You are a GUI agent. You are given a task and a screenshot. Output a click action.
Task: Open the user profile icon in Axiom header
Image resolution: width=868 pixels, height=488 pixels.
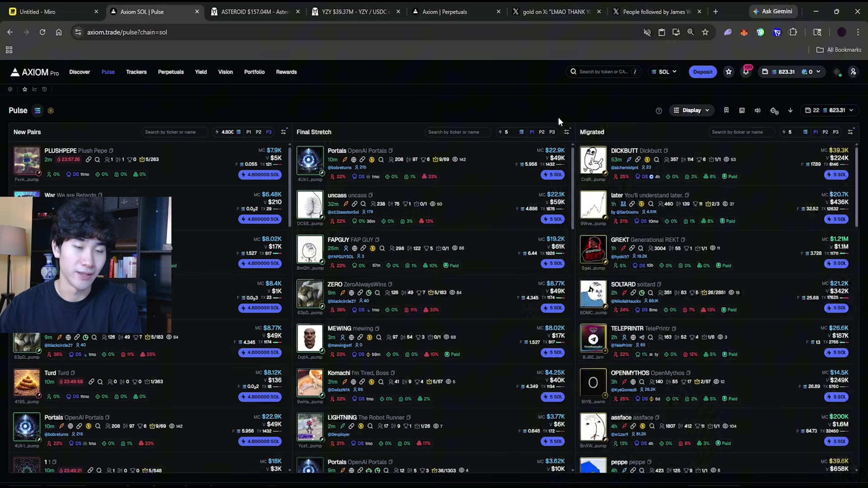(853, 72)
